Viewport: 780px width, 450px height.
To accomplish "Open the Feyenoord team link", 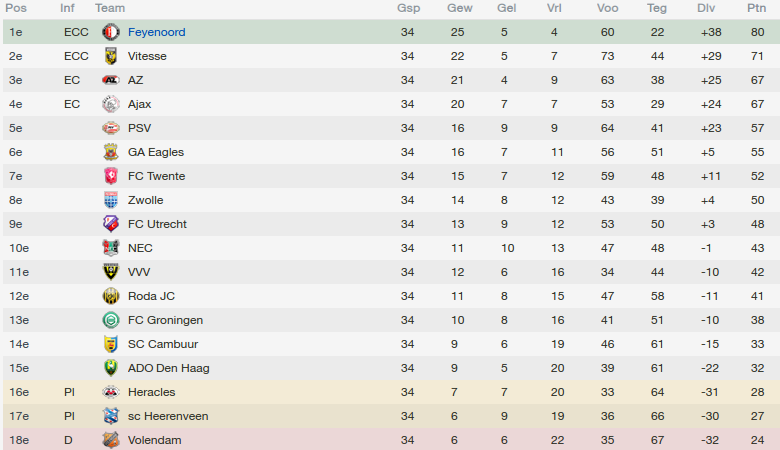I will coord(156,32).
